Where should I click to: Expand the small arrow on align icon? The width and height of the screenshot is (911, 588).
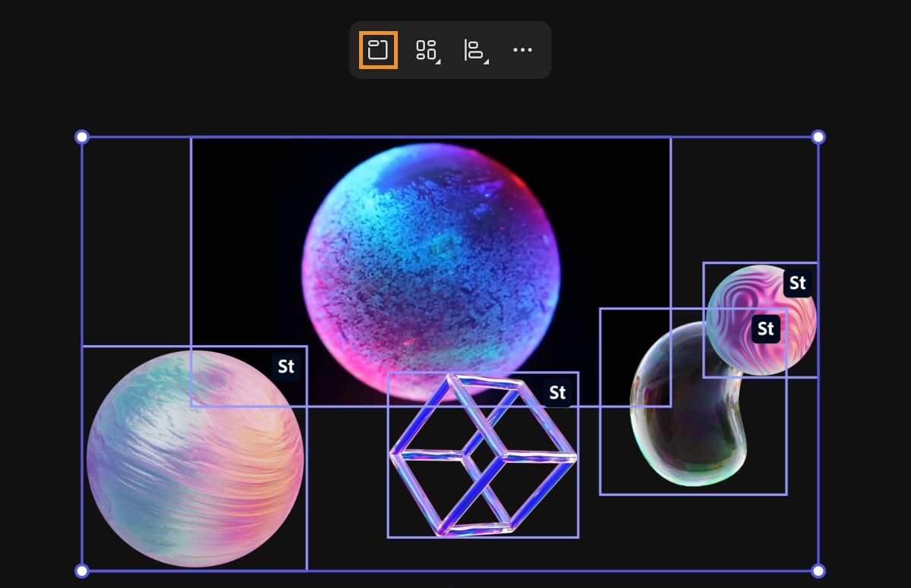486,61
